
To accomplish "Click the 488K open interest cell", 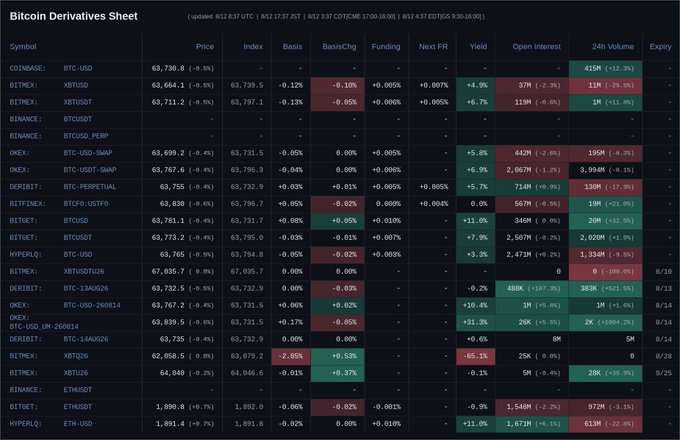I will point(532,288).
